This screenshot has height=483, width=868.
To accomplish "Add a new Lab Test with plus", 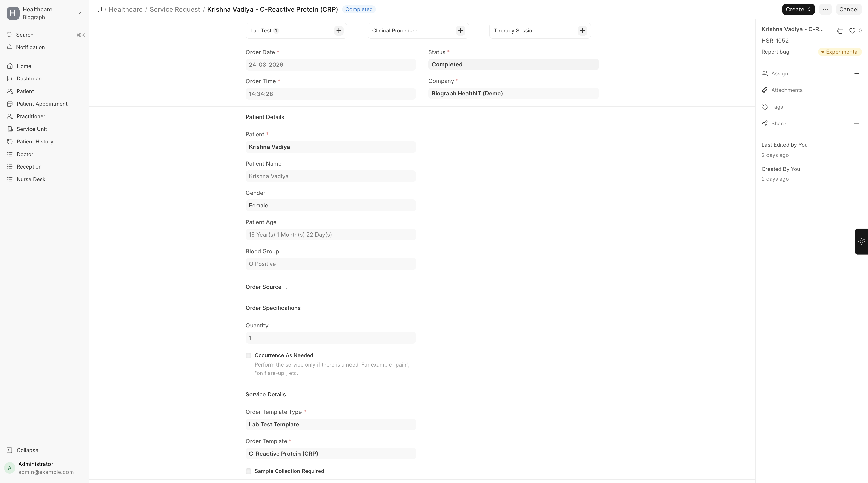I will (x=339, y=31).
